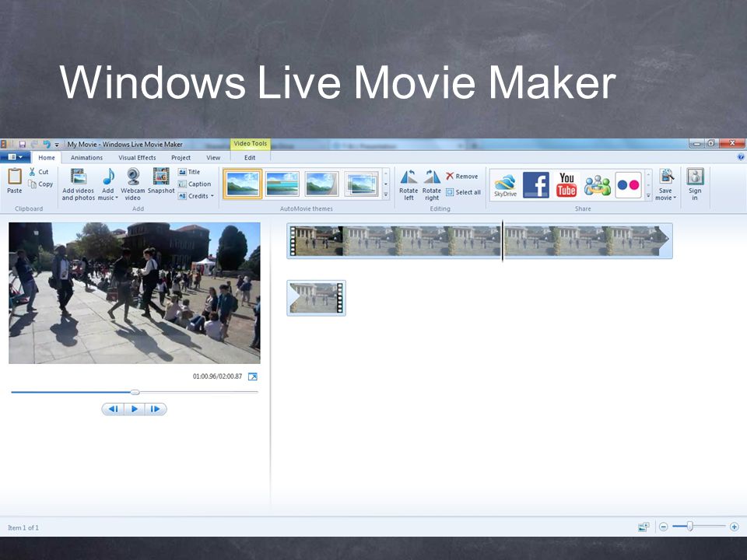Zoom out the time scale
Screen dimensions: 747x560
pos(663,527)
